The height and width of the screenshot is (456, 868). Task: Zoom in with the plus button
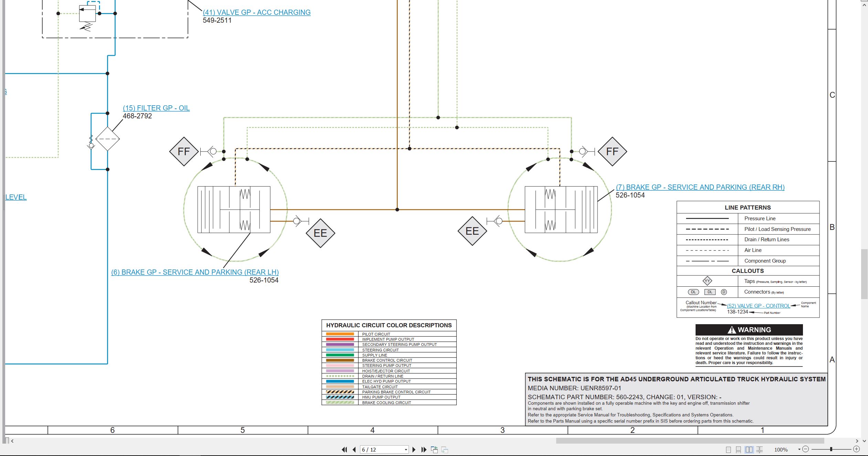(x=857, y=449)
